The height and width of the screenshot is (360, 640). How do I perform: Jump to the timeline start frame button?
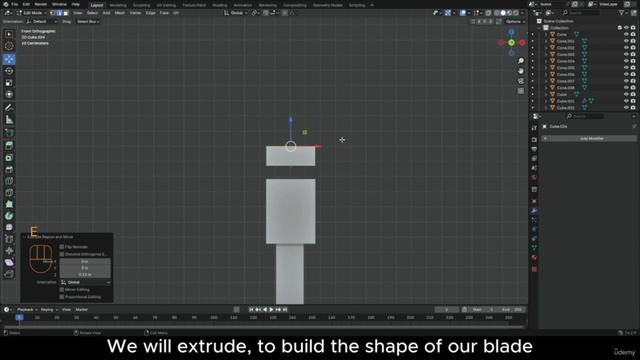pos(251,310)
